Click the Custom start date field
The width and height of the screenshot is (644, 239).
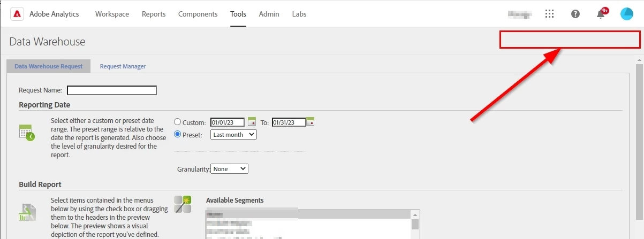click(x=228, y=122)
